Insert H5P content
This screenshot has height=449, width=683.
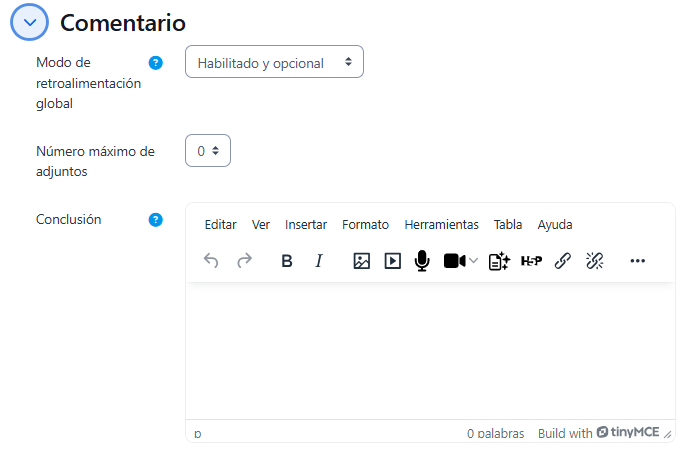[x=531, y=261]
